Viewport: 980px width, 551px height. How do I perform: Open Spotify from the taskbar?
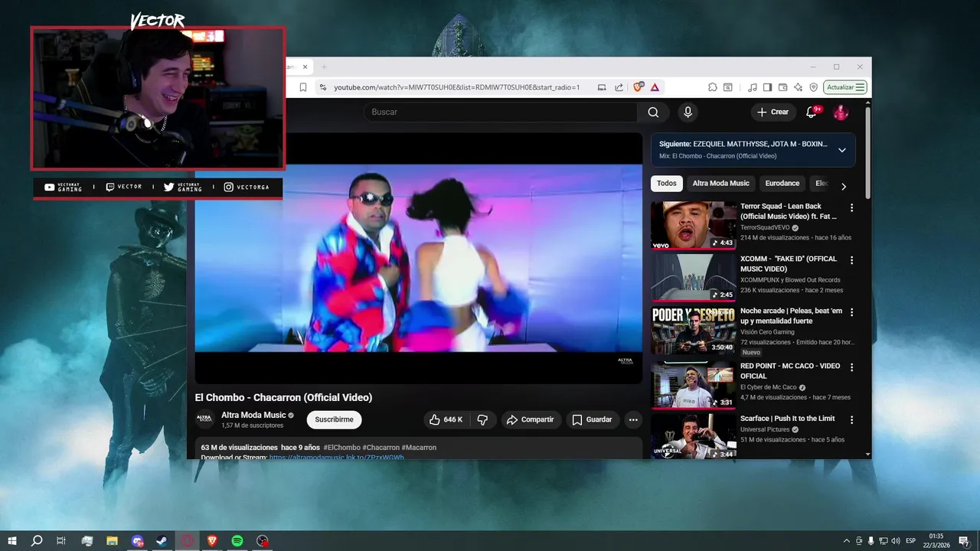(237, 541)
